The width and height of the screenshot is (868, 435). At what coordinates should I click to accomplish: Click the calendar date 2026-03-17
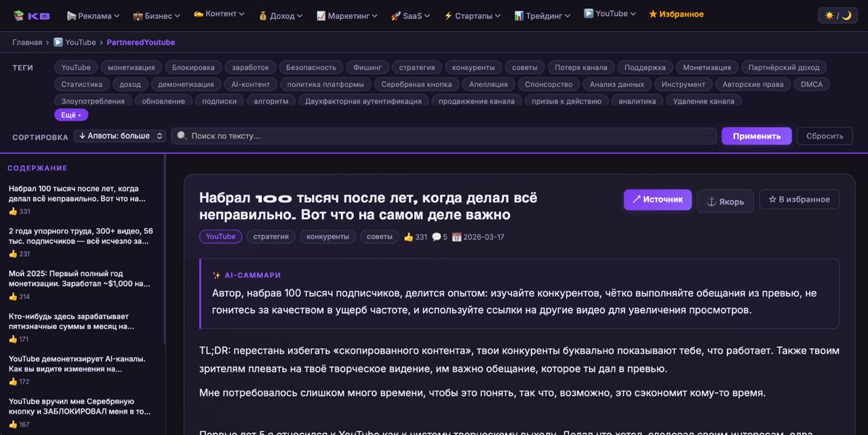pyautogui.click(x=478, y=237)
